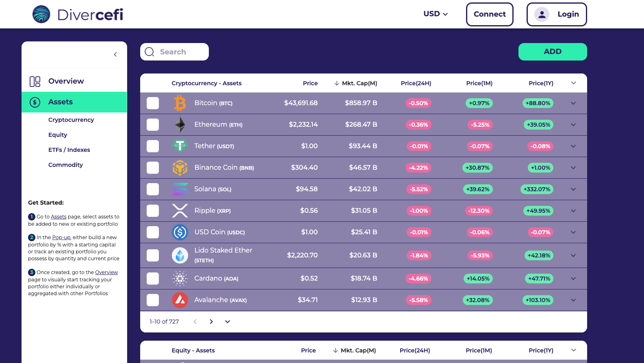
Task: Sort by Price(24H) in crypto table
Action: 416,83
